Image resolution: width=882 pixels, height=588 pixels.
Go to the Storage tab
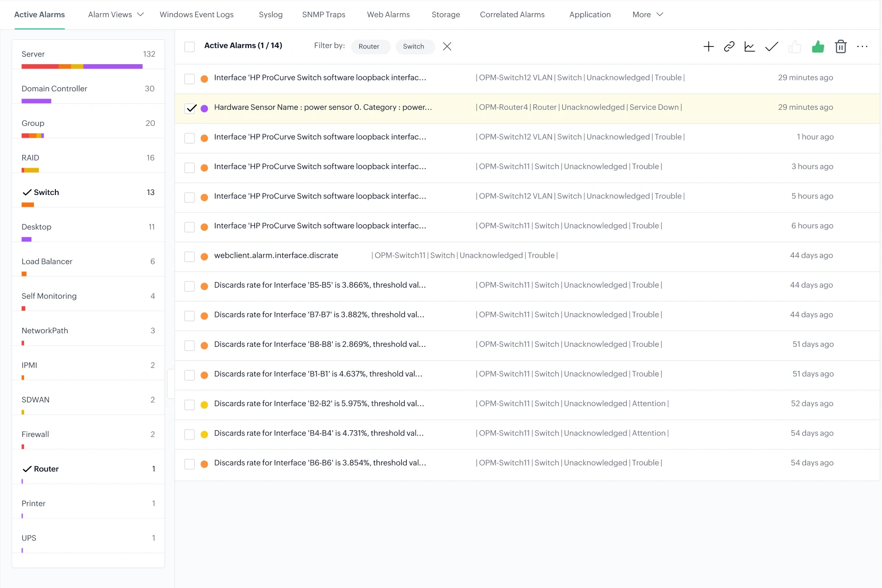click(x=445, y=15)
